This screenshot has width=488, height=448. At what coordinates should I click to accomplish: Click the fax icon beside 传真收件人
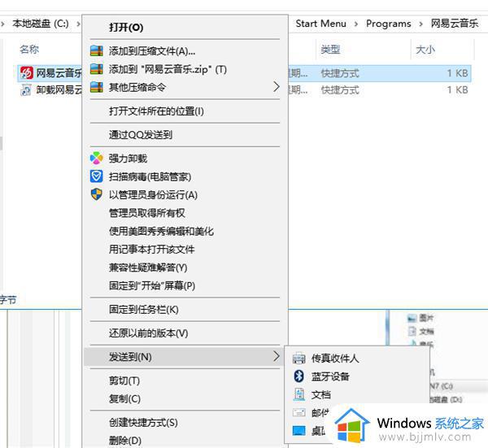tap(299, 359)
